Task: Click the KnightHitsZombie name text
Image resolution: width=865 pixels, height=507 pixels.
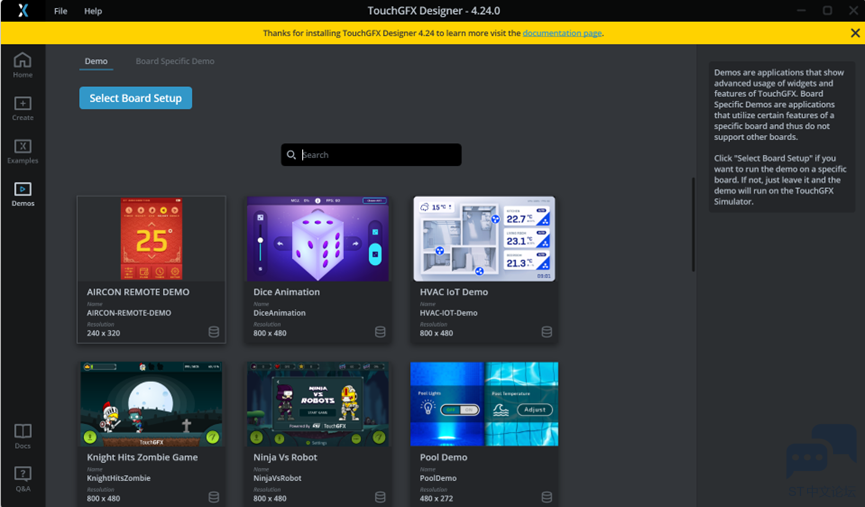Action: (x=119, y=478)
